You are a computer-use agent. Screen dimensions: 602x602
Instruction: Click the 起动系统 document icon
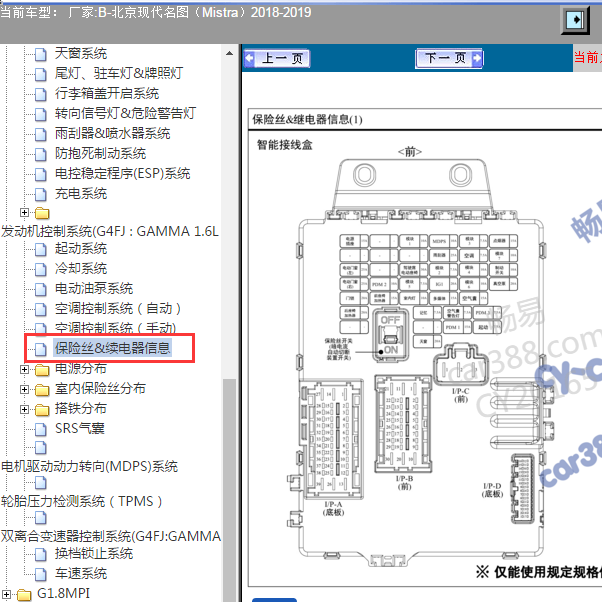point(41,249)
